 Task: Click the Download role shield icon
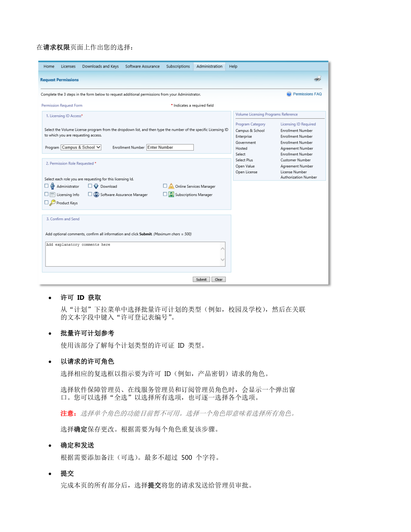[x=96, y=186]
